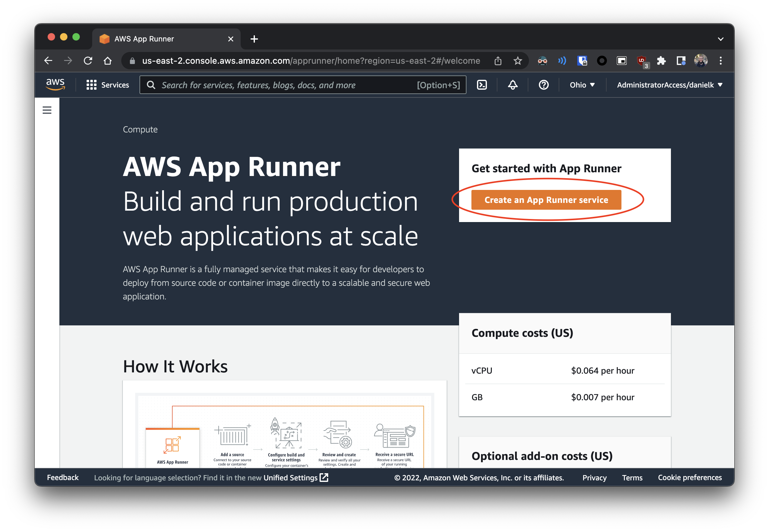Click the Feedback button in footer
Viewport: 769px width, 532px height.
click(63, 478)
